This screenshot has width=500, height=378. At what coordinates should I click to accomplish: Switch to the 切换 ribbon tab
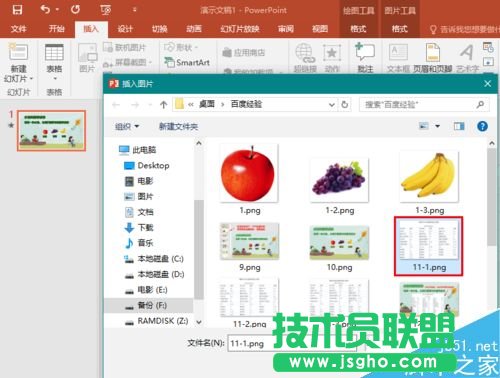pos(159,29)
